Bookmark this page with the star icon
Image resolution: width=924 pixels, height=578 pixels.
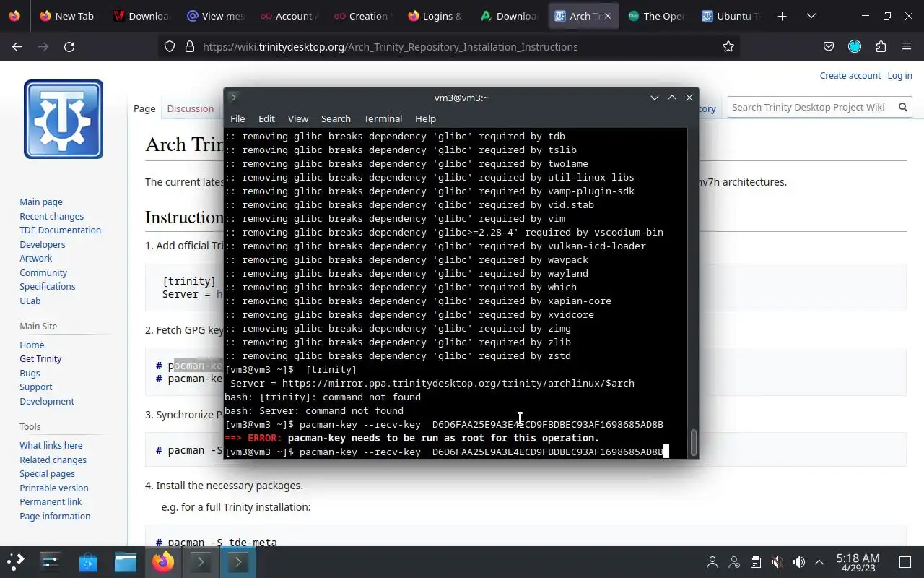click(728, 46)
